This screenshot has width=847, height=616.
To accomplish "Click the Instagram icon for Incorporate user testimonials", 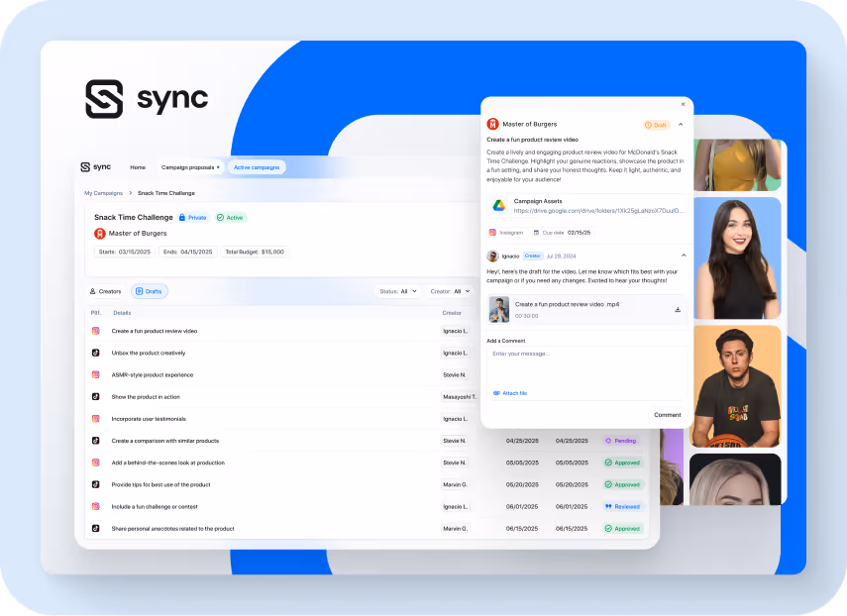I will (x=96, y=418).
